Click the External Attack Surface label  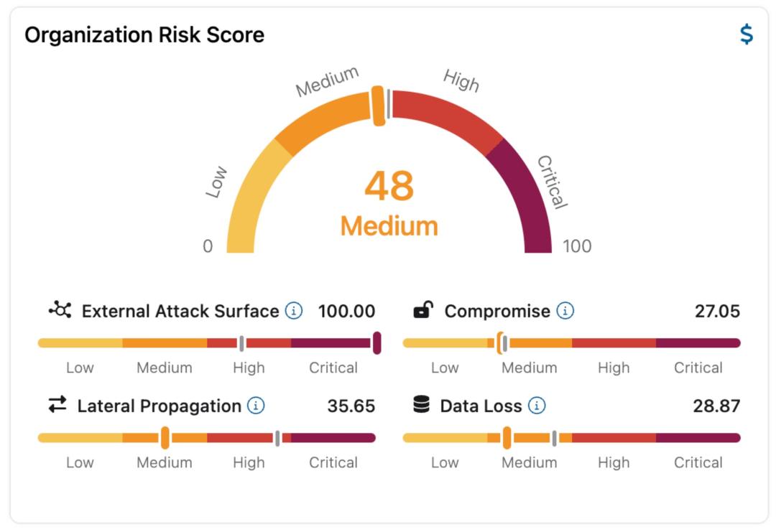180,311
